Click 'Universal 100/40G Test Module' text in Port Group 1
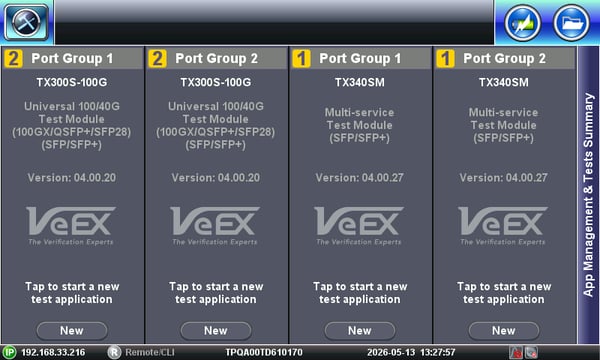This screenshot has width=600, height=360. [x=72, y=112]
